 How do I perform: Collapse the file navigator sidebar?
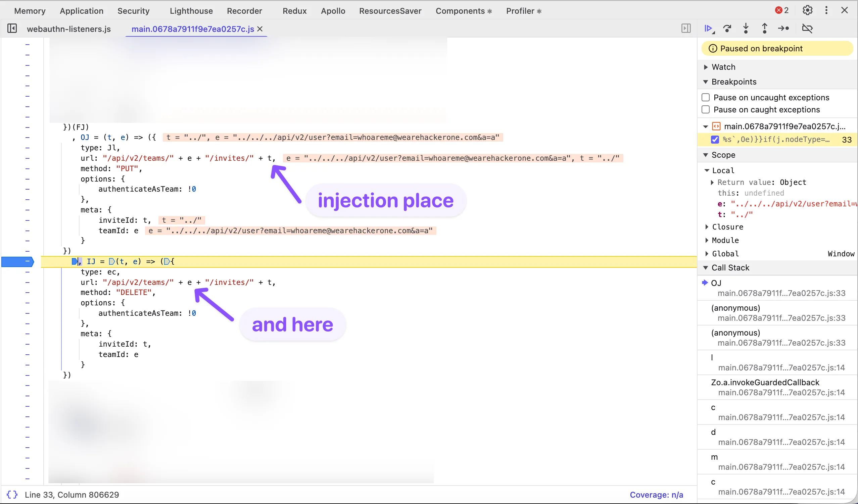point(12,29)
